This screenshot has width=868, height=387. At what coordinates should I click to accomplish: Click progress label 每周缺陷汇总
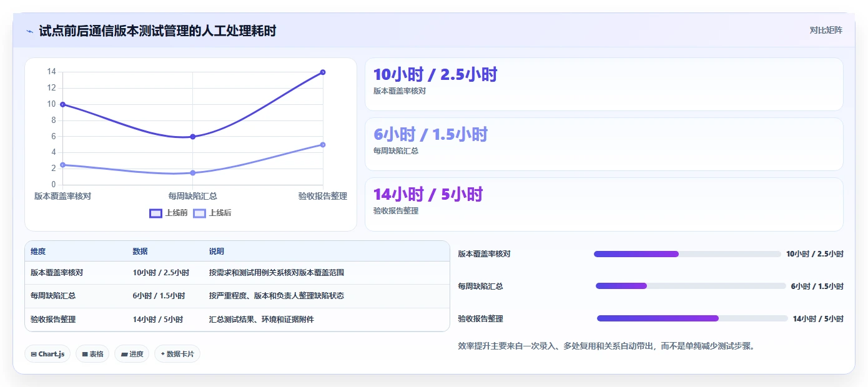pos(480,287)
